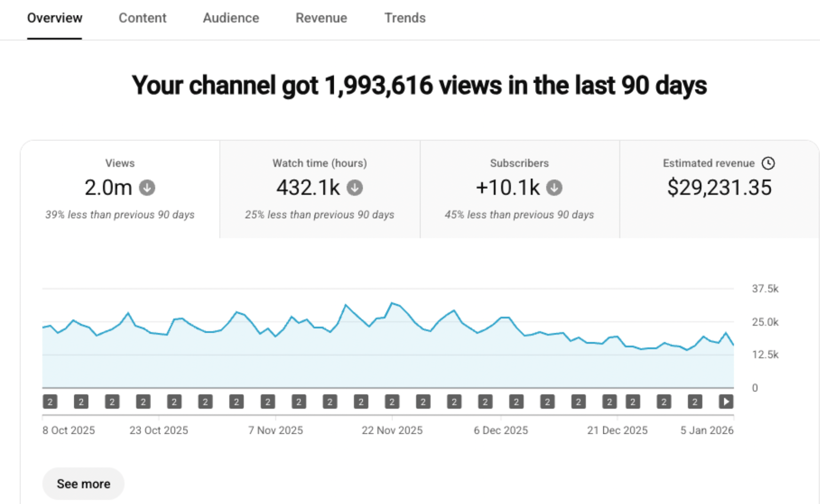The height and width of the screenshot is (504, 820).
Task: Open the Revenue tab
Action: [x=321, y=18]
